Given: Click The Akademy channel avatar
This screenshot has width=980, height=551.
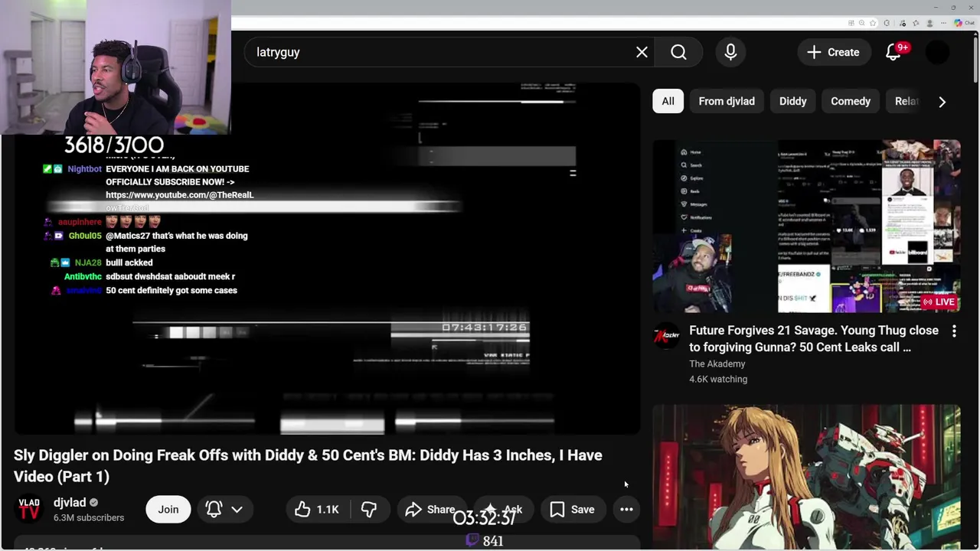Looking at the screenshot, I should 666,336.
